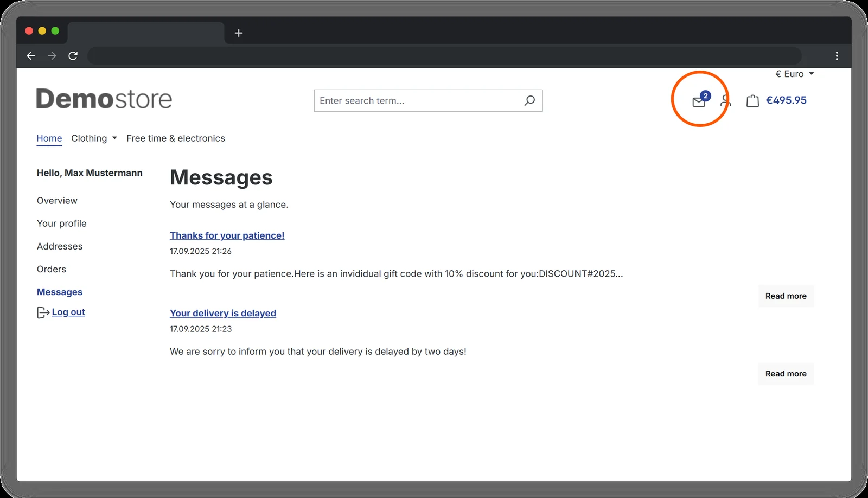
Task: Open the 'Your delivery is delayed' message link
Action: coord(223,313)
